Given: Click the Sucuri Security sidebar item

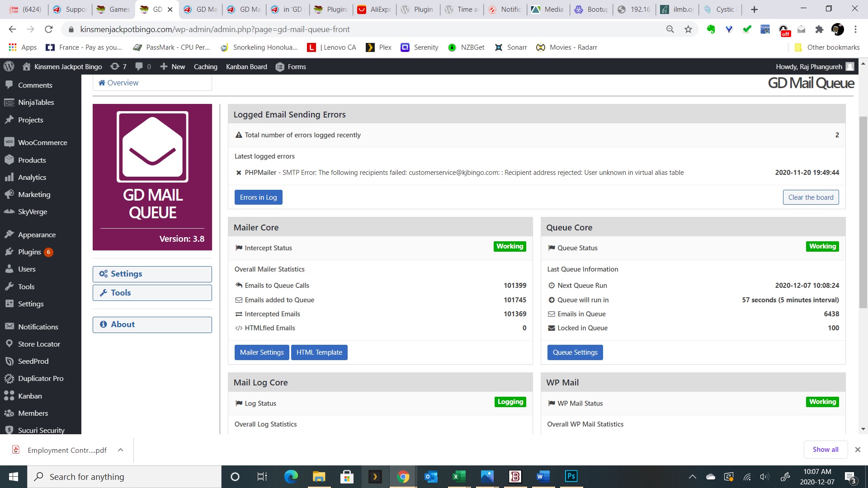Looking at the screenshot, I should 41,430.
